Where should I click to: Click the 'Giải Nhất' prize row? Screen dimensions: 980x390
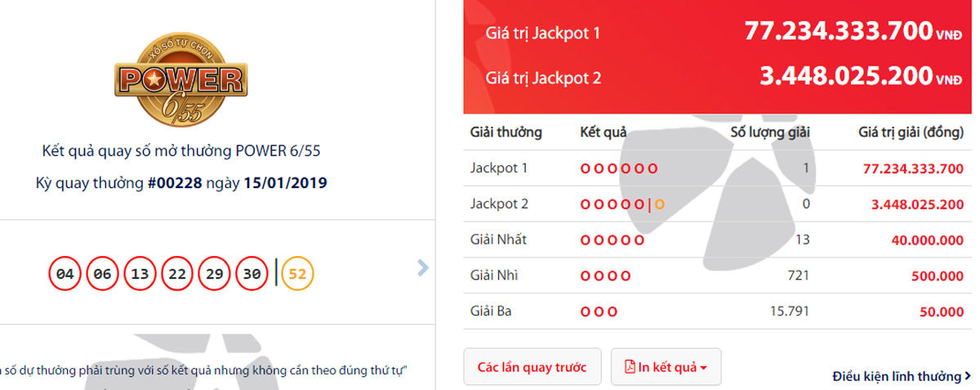(x=498, y=240)
